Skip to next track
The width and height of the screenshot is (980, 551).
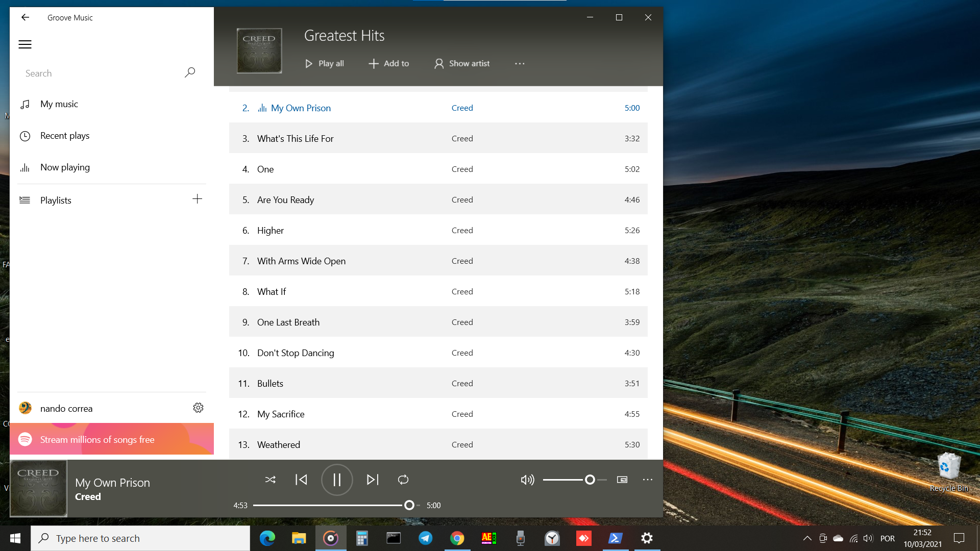pyautogui.click(x=373, y=480)
